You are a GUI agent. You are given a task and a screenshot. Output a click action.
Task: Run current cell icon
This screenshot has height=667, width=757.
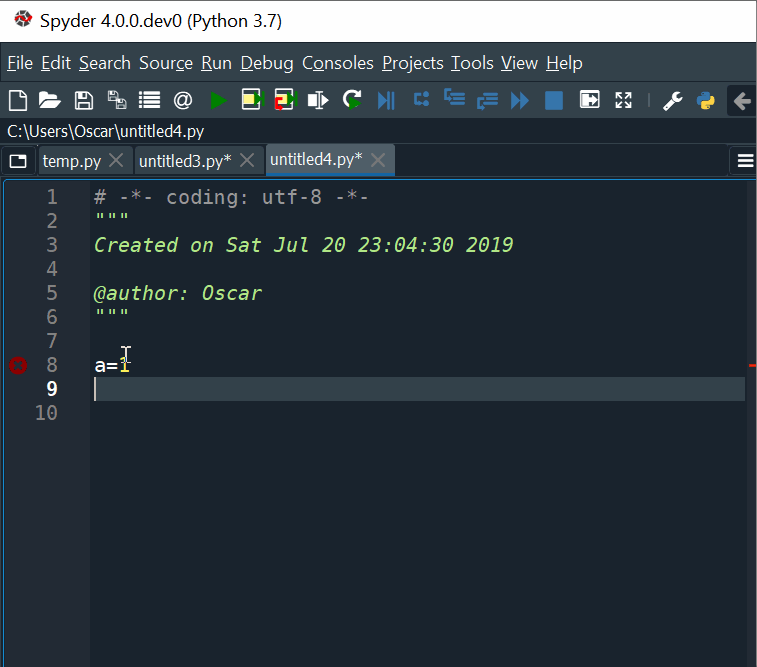[x=252, y=100]
